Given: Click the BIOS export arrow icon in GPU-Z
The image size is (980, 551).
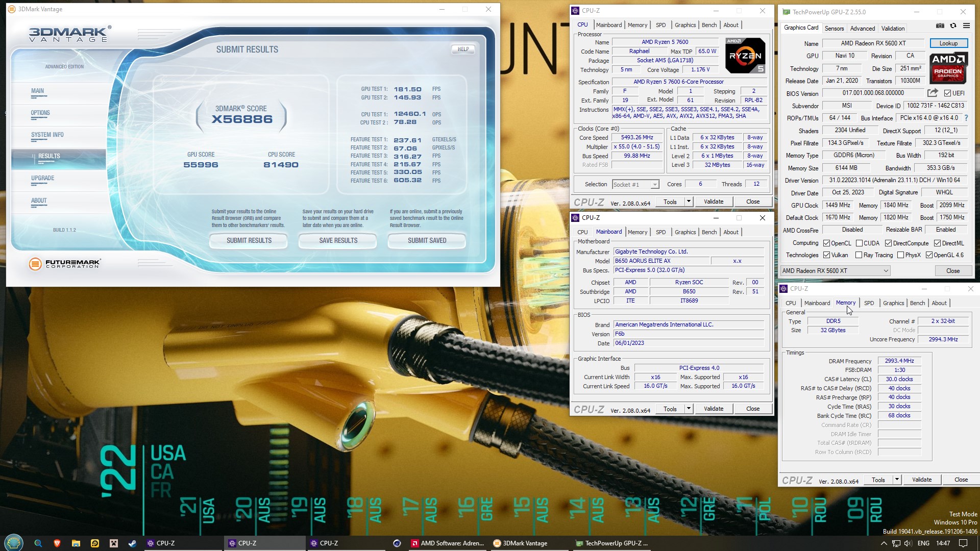Looking at the screenshot, I should click(x=933, y=93).
